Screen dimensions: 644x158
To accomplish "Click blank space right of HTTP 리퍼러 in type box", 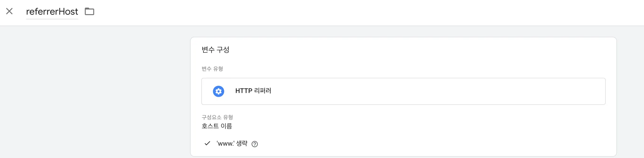I will pos(440,91).
